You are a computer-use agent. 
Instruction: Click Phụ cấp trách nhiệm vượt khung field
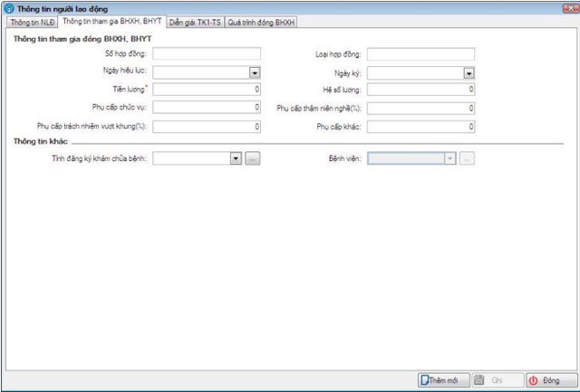coord(207,127)
